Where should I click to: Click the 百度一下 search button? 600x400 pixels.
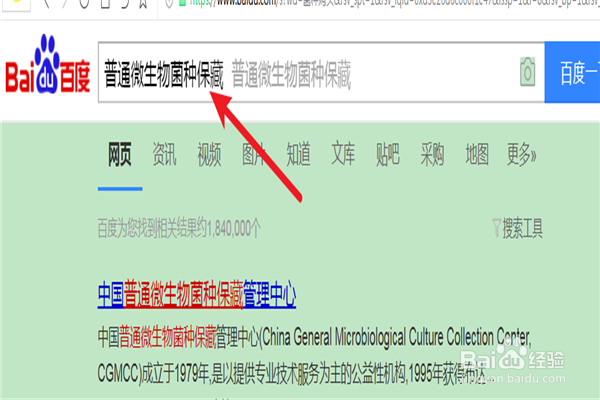point(572,72)
